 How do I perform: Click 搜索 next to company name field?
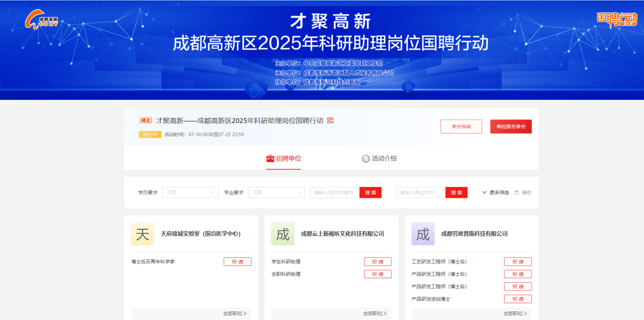(x=456, y=193)
